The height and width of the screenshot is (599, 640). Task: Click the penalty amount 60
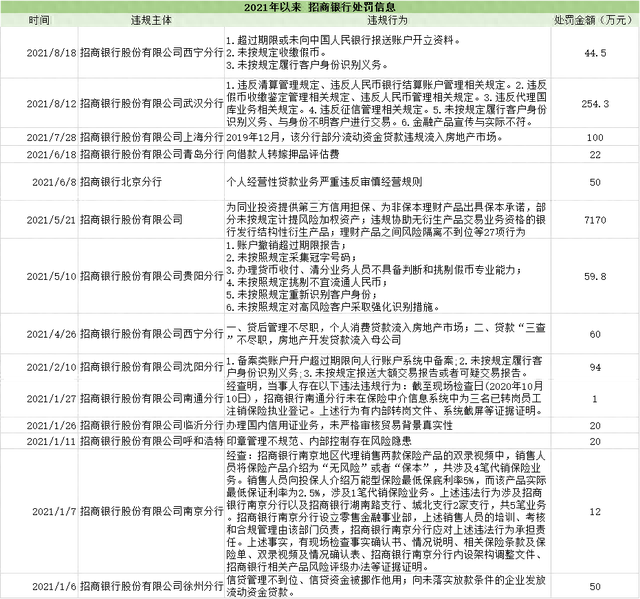pyautogui.click(x=595, y=334)
